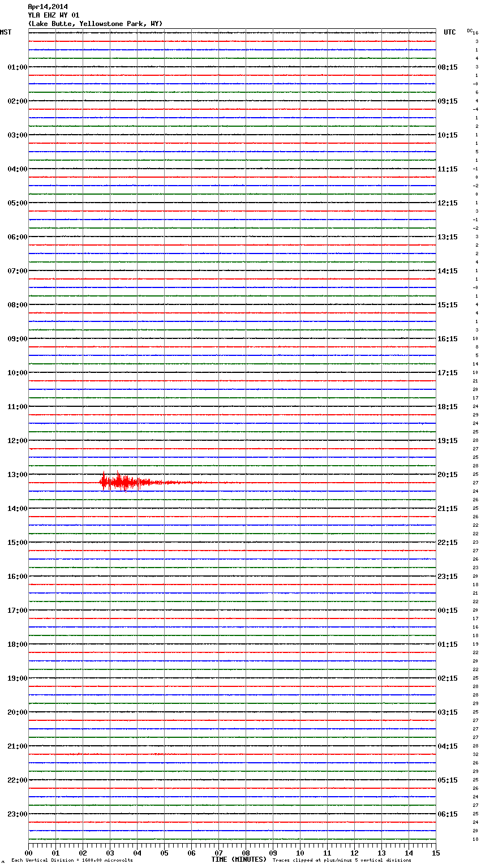
Task: Click the 05:15 UTC time label
Action: (x=448, y=780)
